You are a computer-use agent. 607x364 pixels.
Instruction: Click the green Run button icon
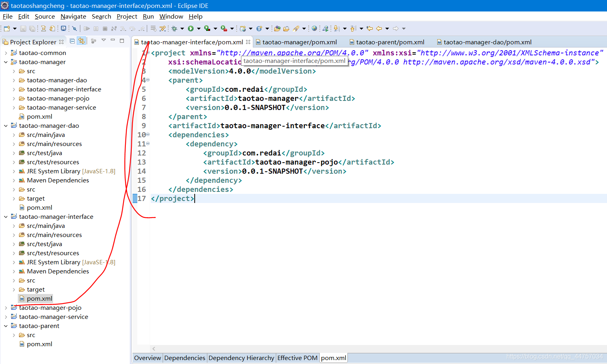point(191,28)
